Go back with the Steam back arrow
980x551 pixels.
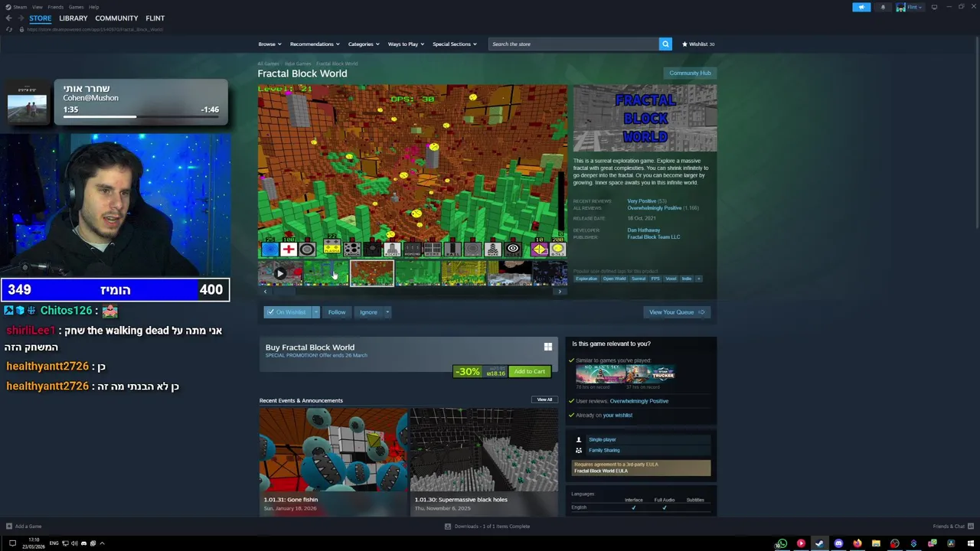pos(8,18)
